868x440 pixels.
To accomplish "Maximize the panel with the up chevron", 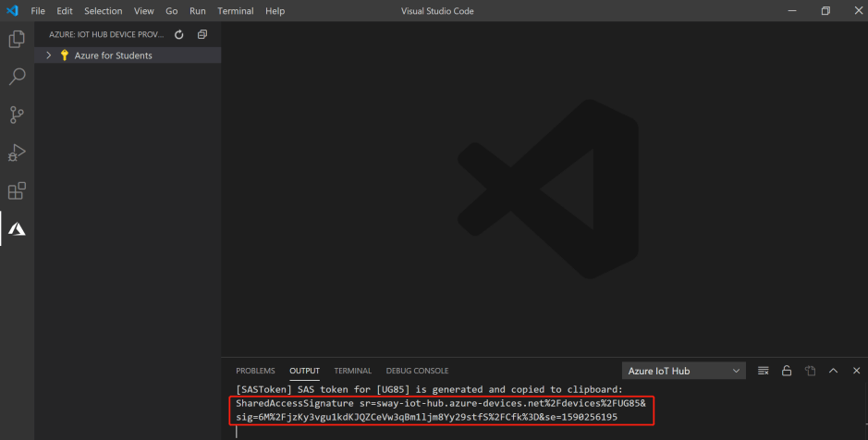I will point(833,371).
